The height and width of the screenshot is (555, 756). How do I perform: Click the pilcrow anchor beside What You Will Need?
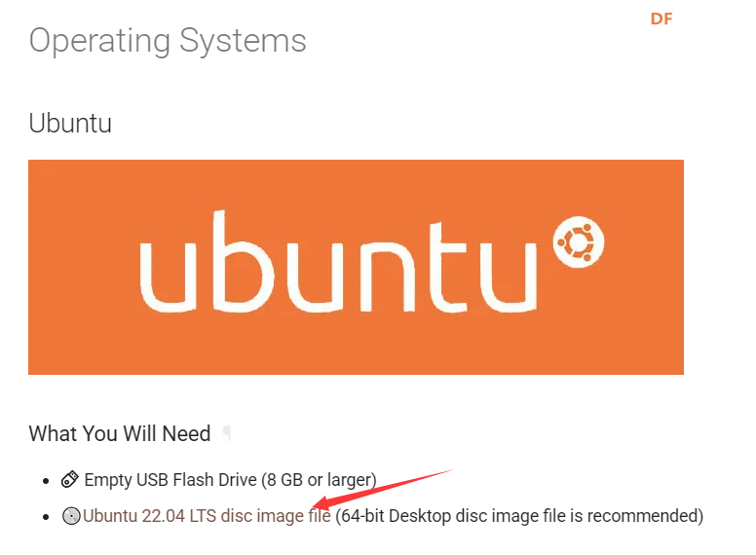point(227,434)
